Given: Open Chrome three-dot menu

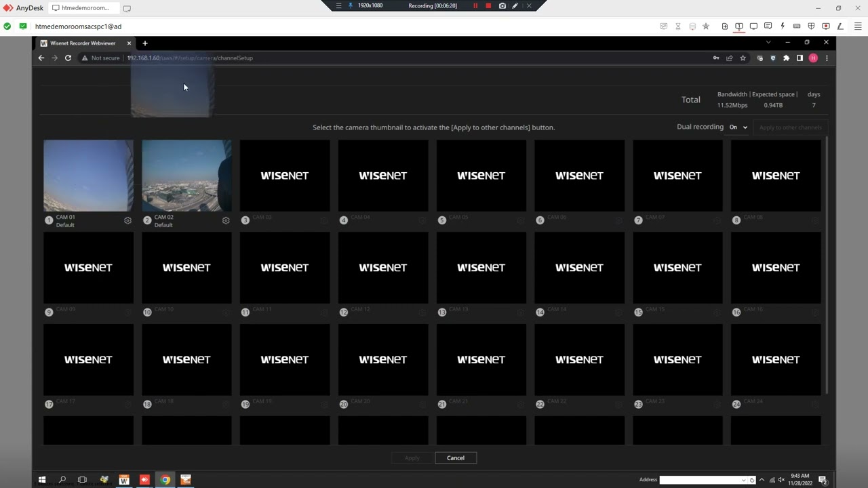Looking at the screenshot, I should 826,58.
